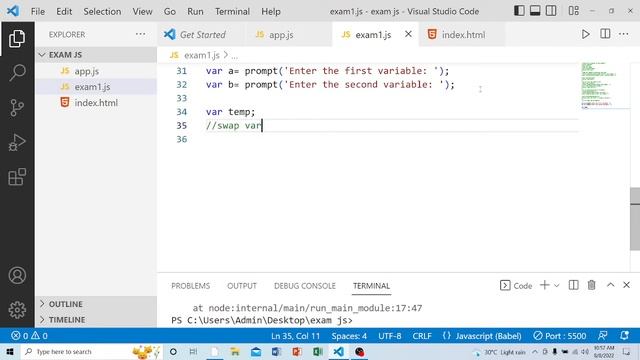
Task: Open the View menu
Action: 142,11
